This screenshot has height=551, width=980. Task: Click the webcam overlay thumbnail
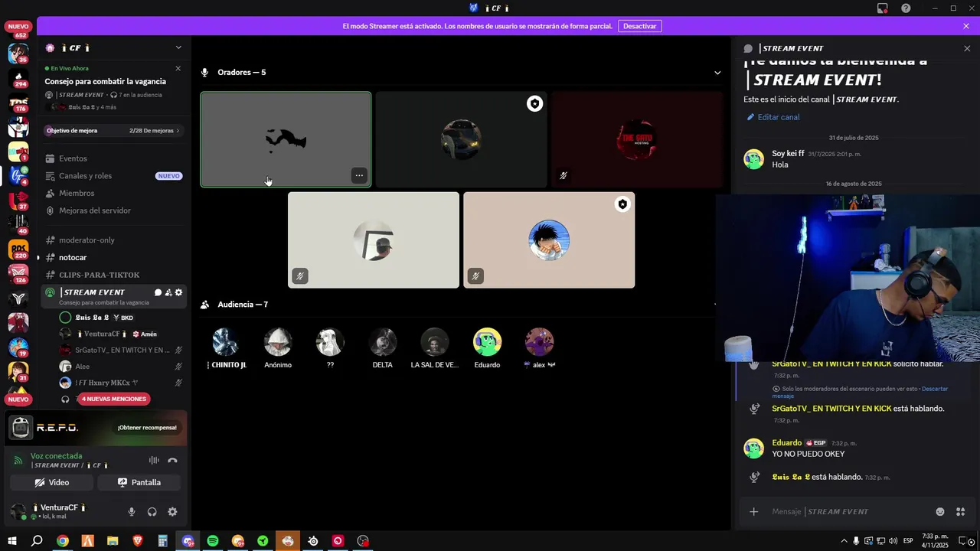click(x=848, y=278)
